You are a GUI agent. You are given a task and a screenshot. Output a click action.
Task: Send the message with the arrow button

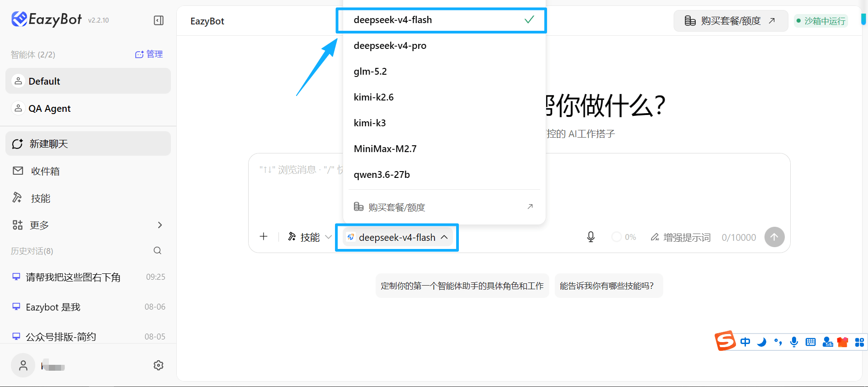point(774,237)
